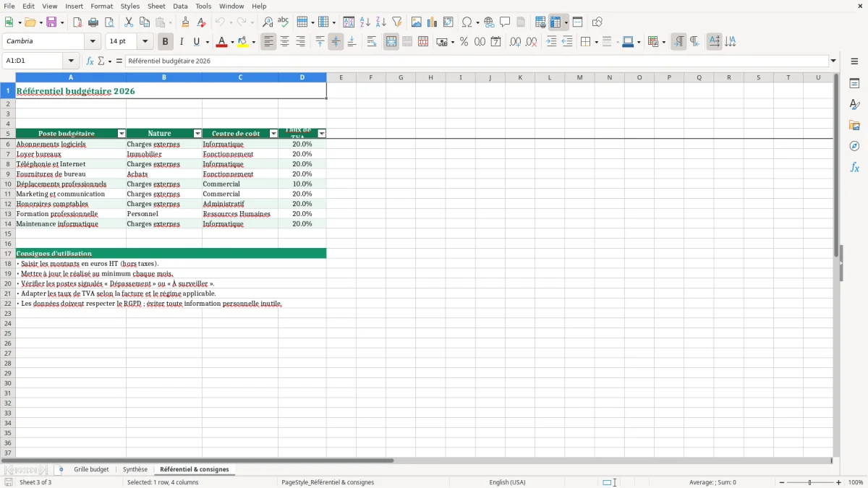Click the Print icon
868x488 pixels.
point(93,22)
